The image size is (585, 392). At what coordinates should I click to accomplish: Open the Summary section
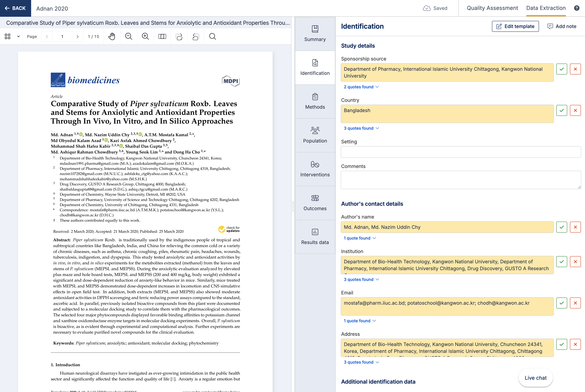[x=315, y=34]
